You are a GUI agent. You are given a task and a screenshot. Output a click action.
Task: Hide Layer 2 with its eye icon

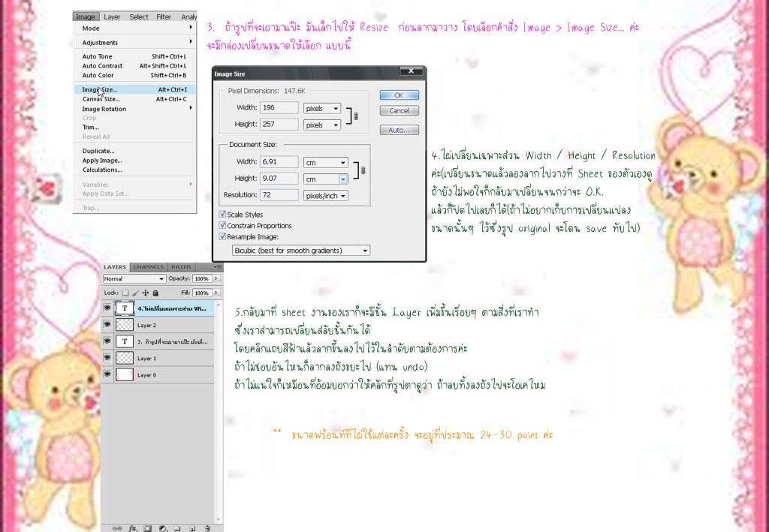(x=107, y=325)
